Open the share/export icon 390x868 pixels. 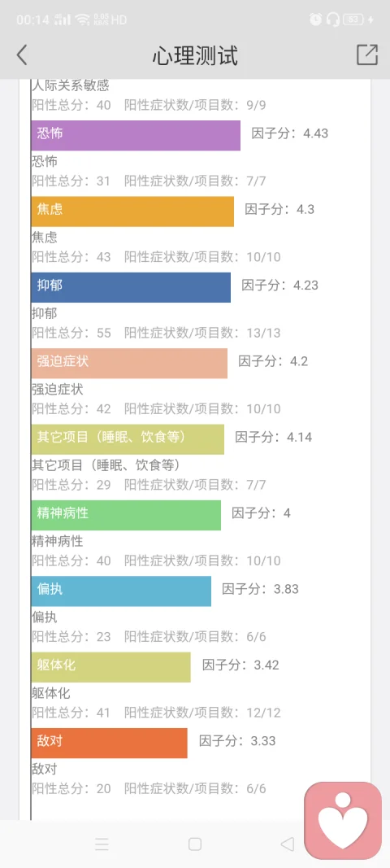367,55
